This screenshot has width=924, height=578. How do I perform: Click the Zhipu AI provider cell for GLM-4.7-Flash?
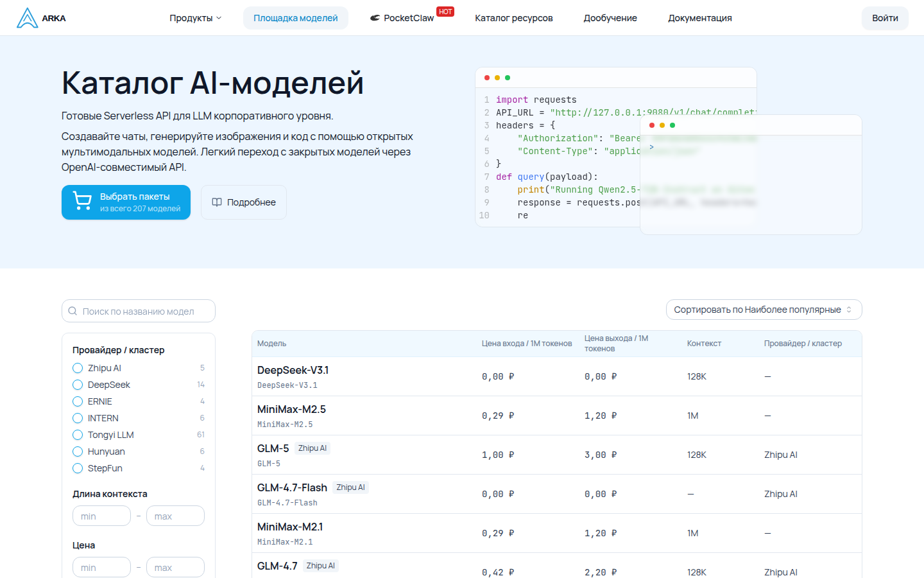point(781,494)
